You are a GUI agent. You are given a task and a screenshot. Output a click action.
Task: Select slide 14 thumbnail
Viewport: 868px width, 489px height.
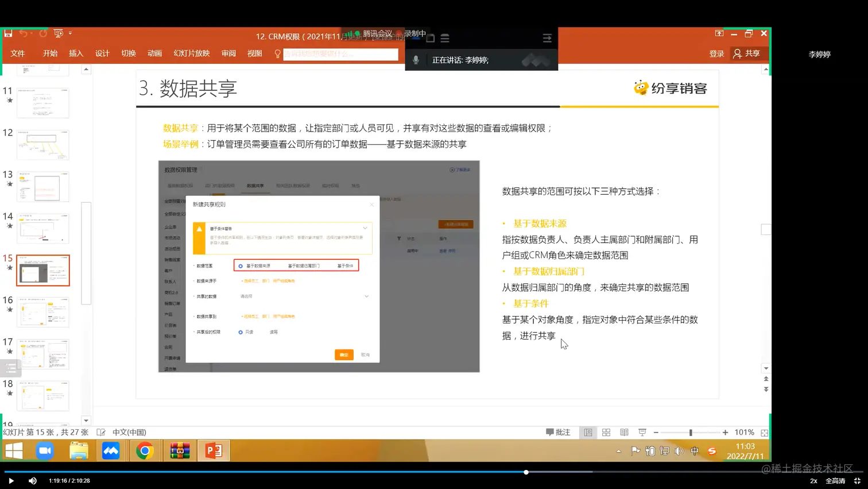pyautogui.click(x=43, y=229)
